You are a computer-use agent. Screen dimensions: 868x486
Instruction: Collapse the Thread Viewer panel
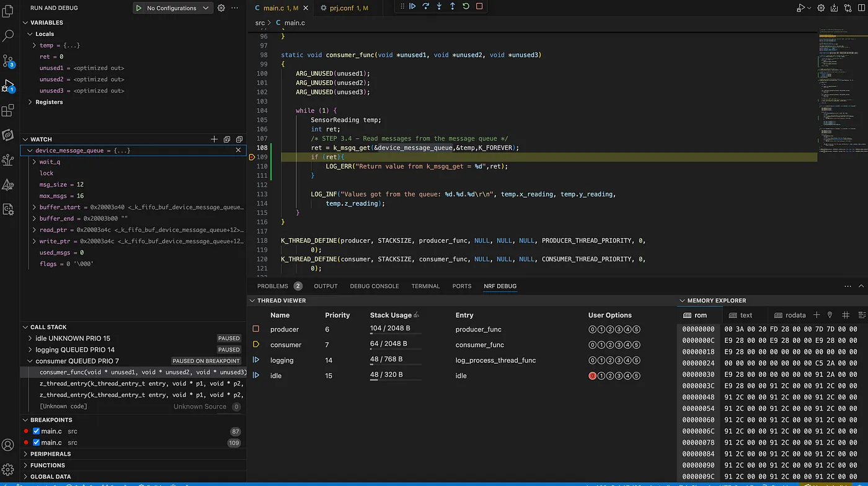pos(252,301)
